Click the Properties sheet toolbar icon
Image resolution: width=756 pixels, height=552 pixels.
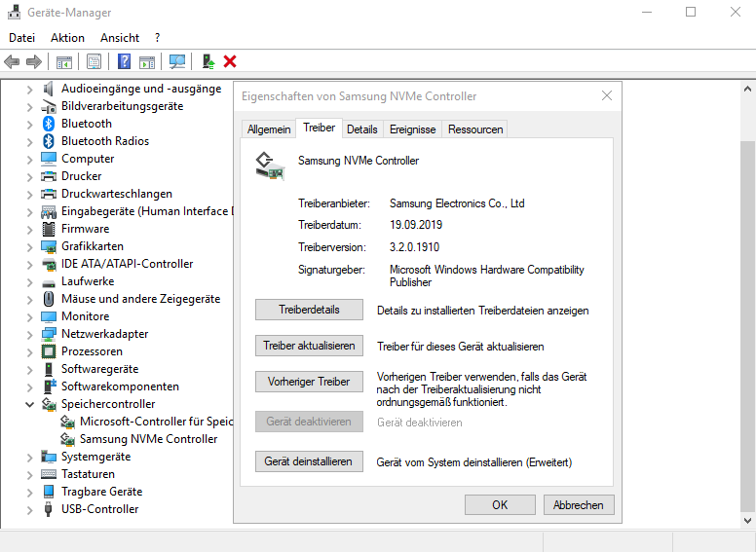pyautogui.click(x=94, y=61)
